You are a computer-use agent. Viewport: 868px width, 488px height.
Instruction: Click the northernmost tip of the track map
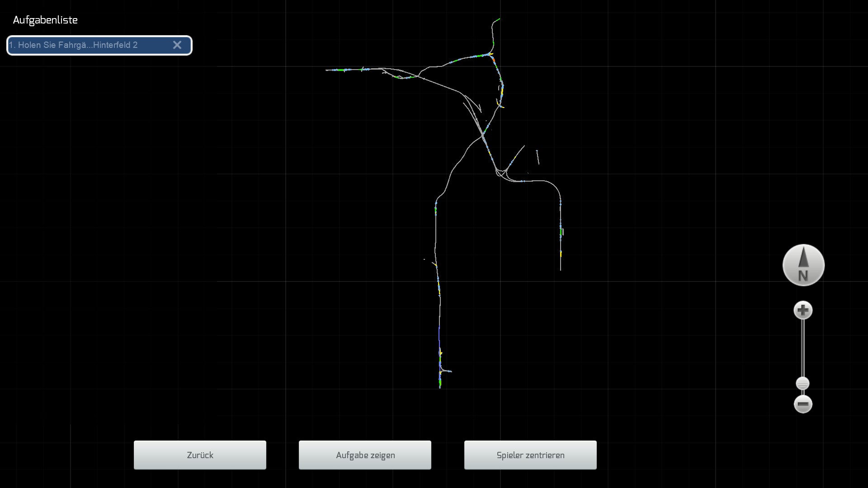coord(499,19)
